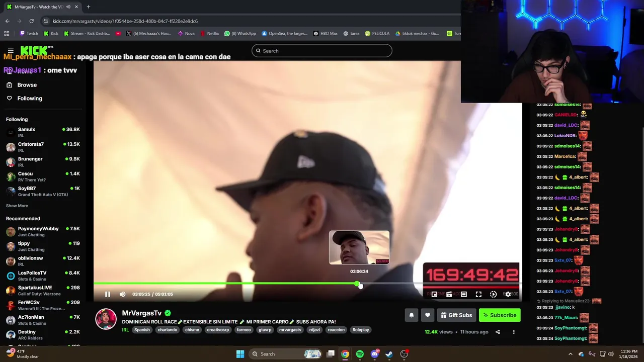
Task: Click the browser address bar URL
Action: (125, 21)
